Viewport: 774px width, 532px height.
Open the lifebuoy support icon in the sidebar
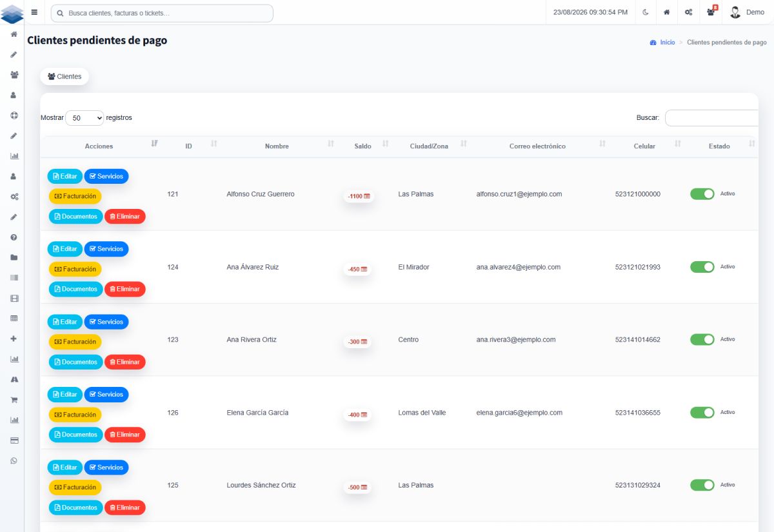tap(14, 115)
